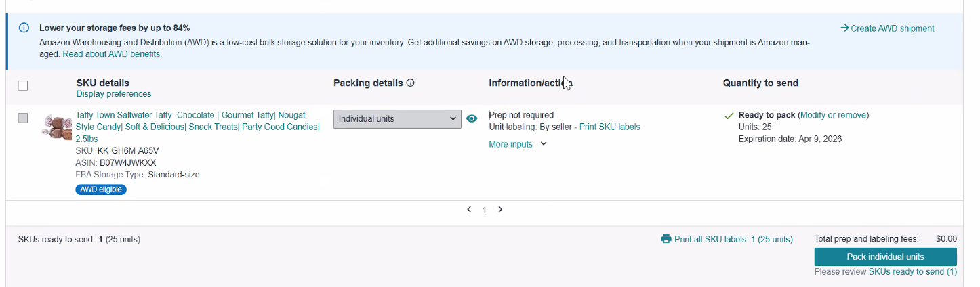Check the Taffy Town SKU row checkbox

click(23, 118)
